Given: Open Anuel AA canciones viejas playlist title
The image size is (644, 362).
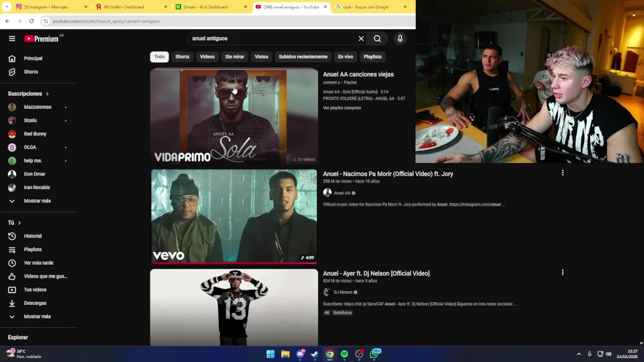Looking at the screenshot, I should pos(358,74).
